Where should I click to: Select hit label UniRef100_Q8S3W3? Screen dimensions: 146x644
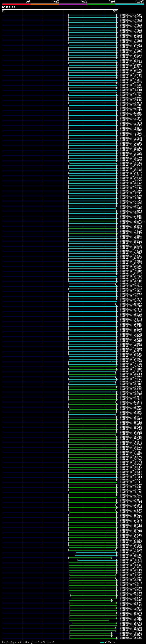(131, 555)
